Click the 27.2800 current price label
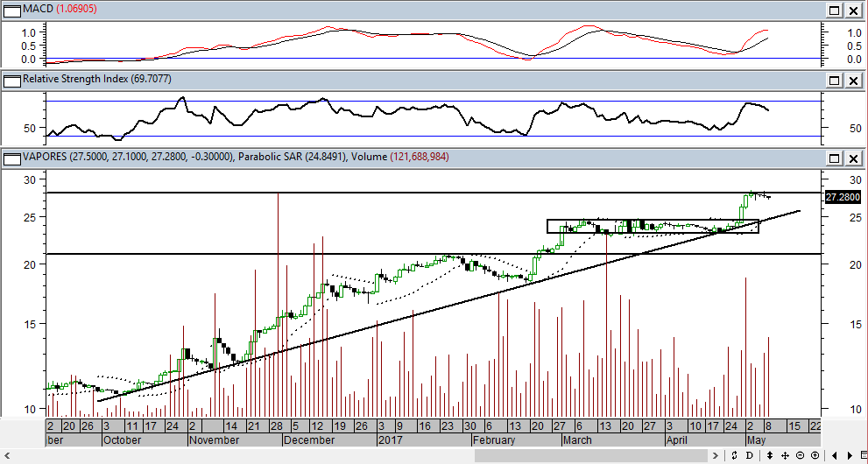Viewport: 868px width, 464px height. coord(842,198)
